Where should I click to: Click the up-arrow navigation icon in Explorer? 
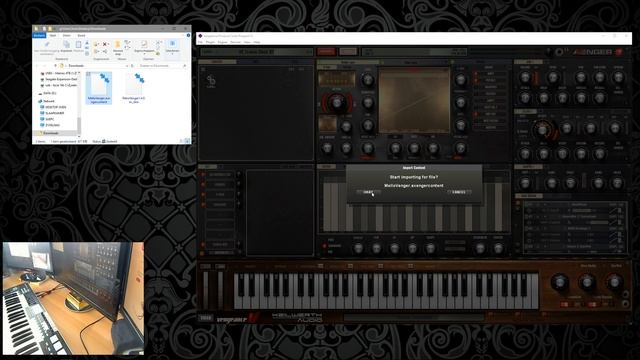coord(56,65)
